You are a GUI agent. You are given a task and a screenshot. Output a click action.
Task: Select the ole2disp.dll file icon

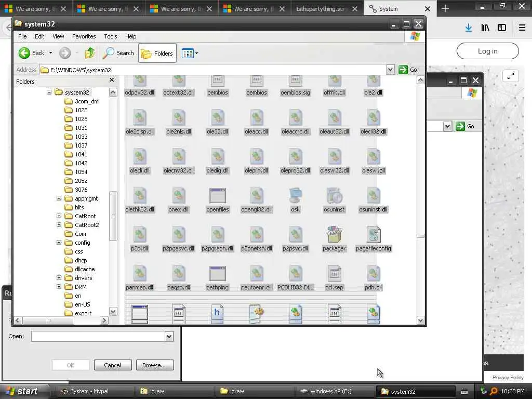tap(139, 118)
